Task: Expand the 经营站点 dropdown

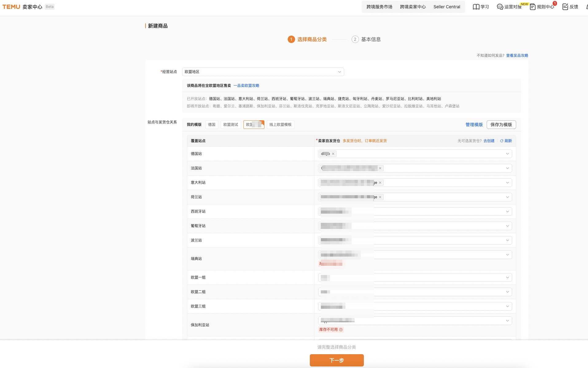Action: pos(339,72)
